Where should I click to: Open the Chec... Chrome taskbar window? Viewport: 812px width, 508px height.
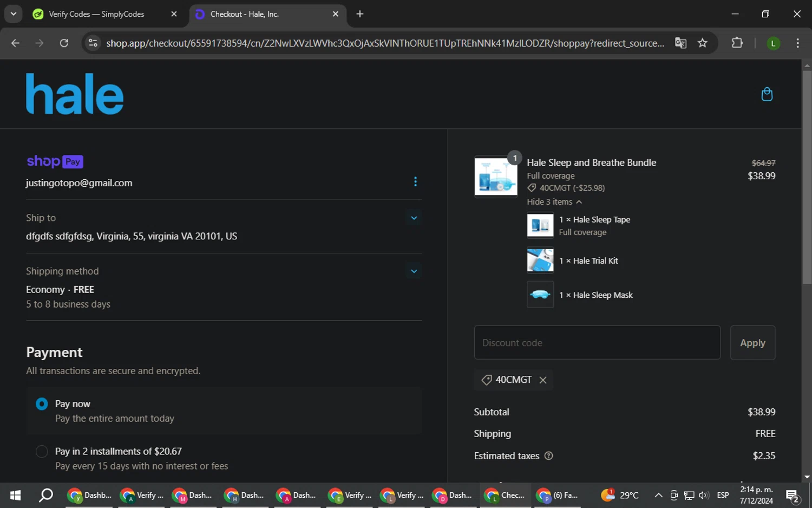(x=506, y=495)
